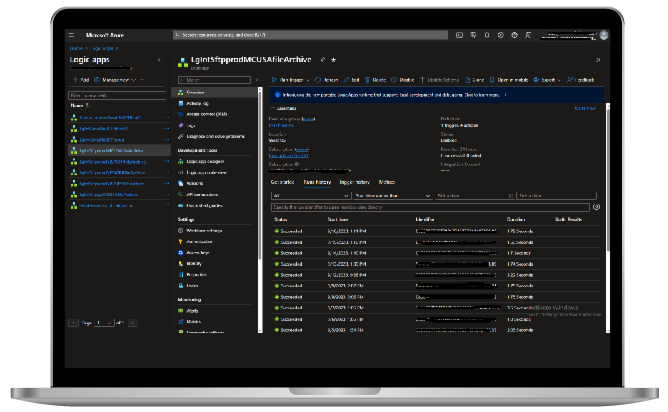Open the notifications bell icon
668x412 pixels.
coord(487,35)
